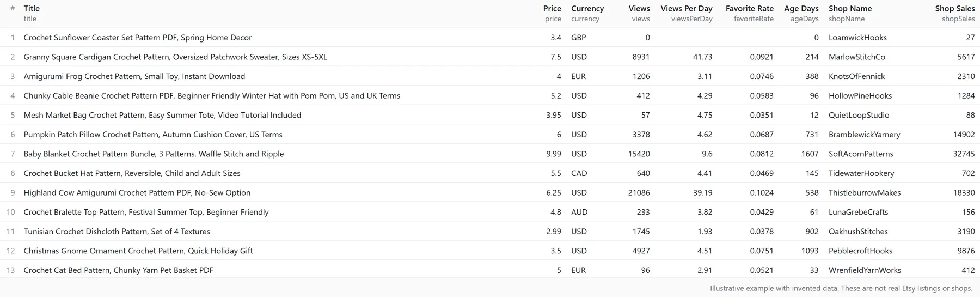Click shop name BramblewickYarnery

(x=865, y=134)
